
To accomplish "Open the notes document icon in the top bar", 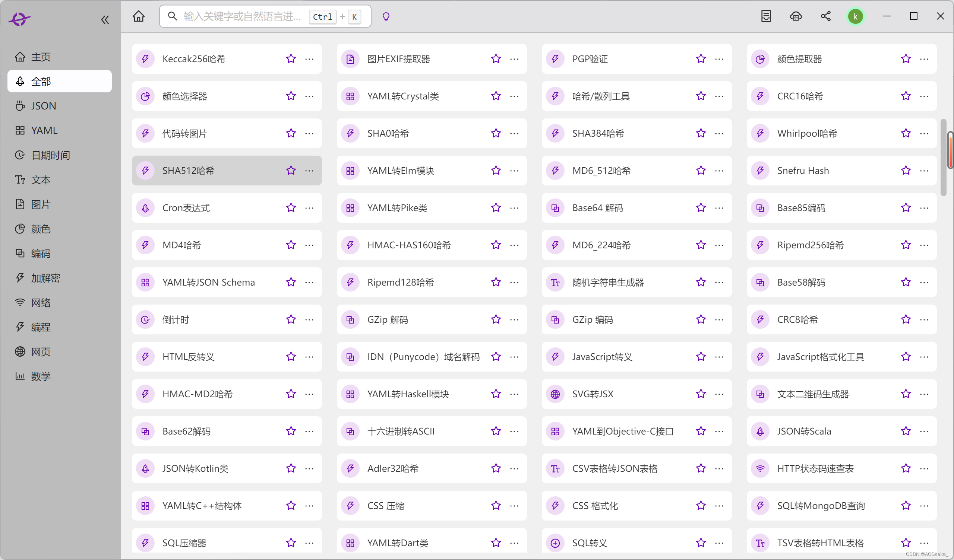I will [x=766, y=16].
